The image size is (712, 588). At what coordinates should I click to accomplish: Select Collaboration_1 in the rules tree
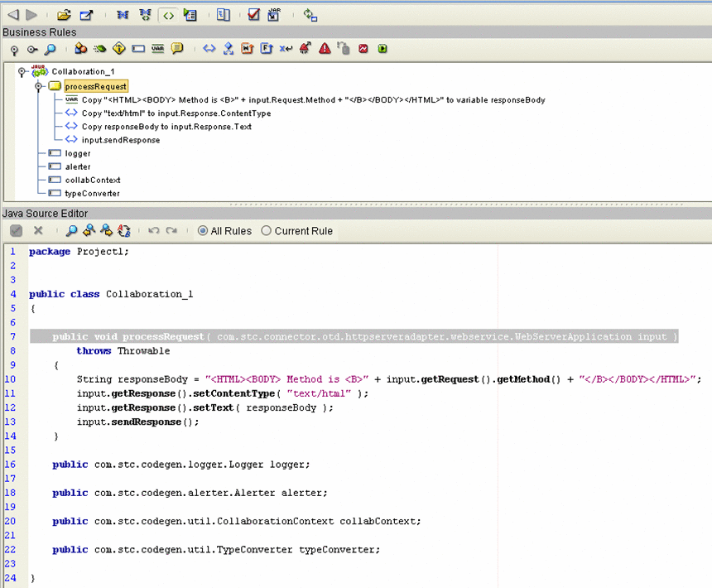tap(83, 72)
